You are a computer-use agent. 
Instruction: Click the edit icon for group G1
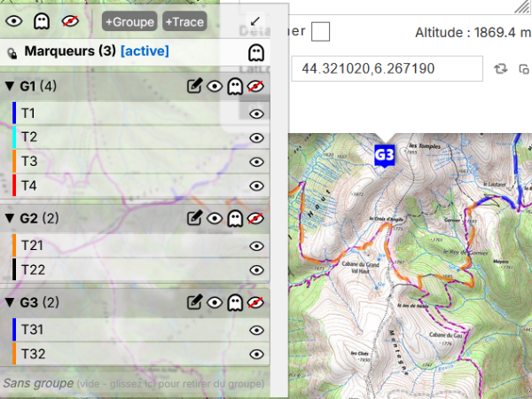coord(195,86)
